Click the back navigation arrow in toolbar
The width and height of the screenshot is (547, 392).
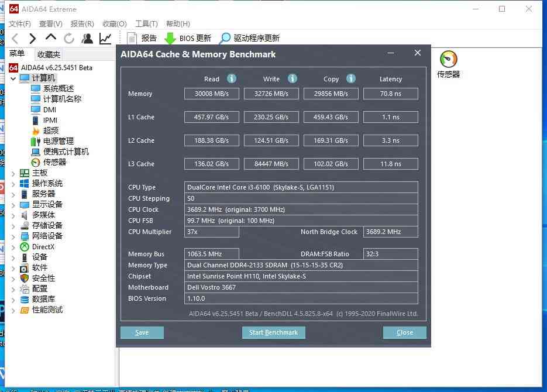coord(15,39)
